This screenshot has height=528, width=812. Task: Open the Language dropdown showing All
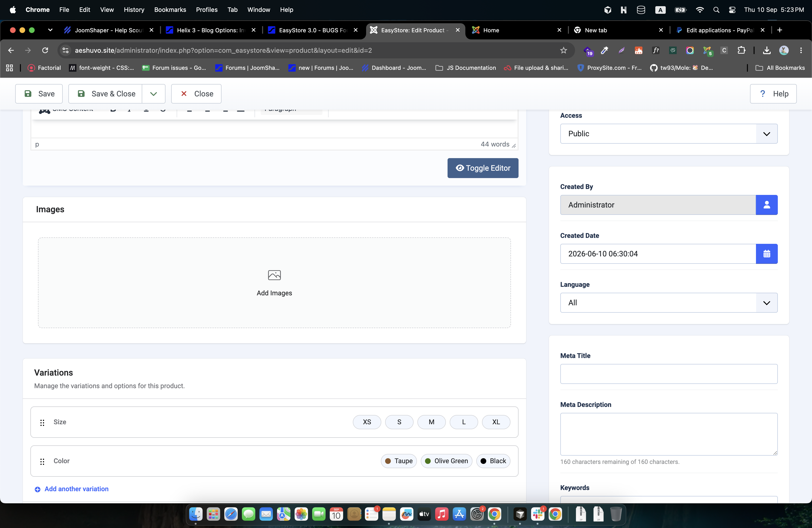(669, 302)
